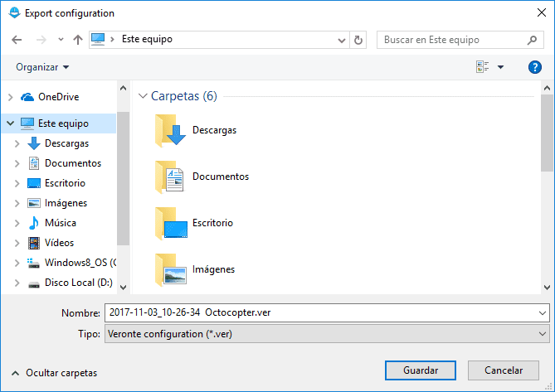
Task: Click the Nombre filename field
Action: click(321, 312)
